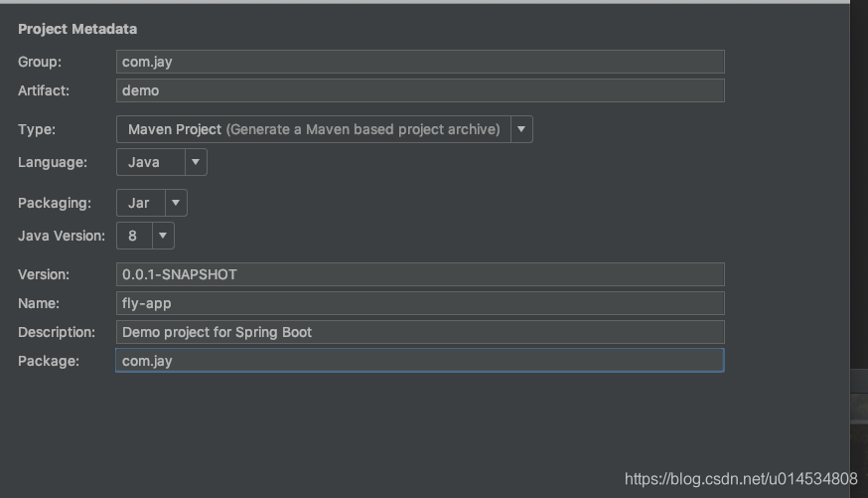Focus the Package input field
Viewport: 868px width, 498px height.
(x=419, y=361)
